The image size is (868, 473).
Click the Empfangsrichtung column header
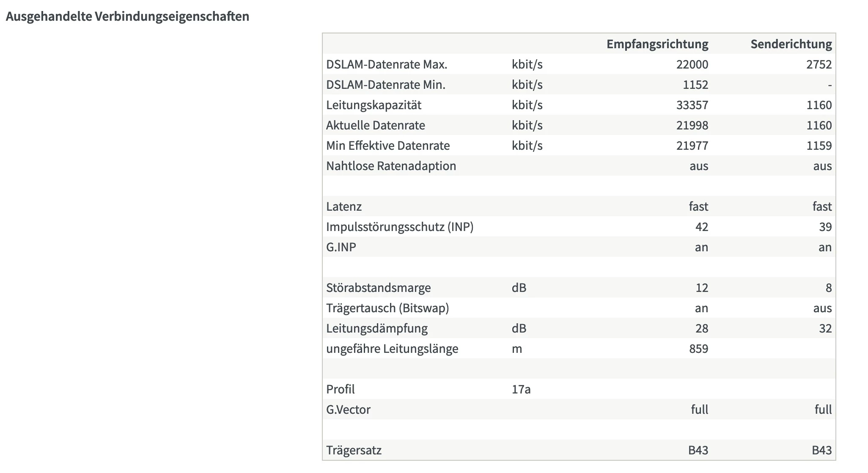pos(657,44)
